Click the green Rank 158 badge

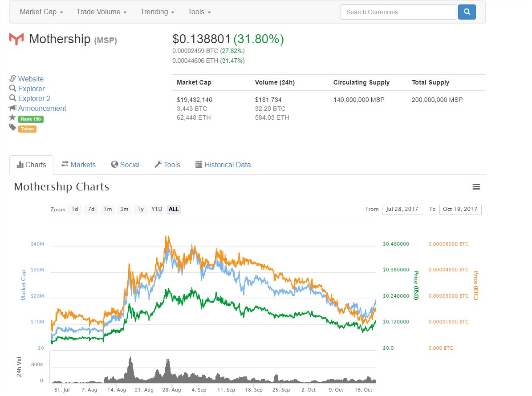point(31,119)
